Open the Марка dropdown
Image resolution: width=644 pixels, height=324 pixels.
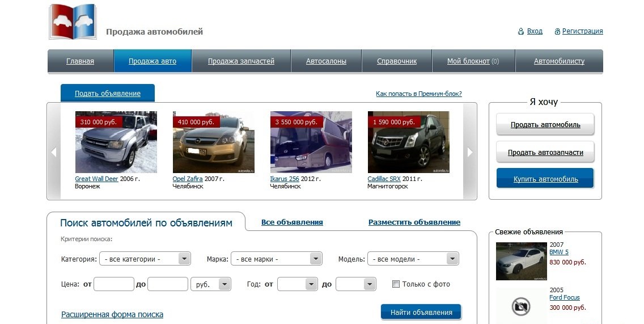pyautogui.click(x=277, y=259)
